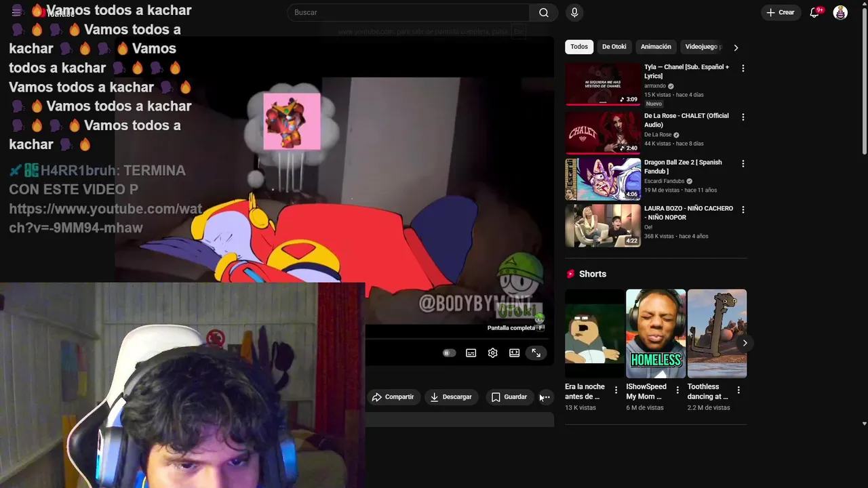868x488 pixels.
Task: Show more filter chips with right arrow
Action: [x=736, y=47]
